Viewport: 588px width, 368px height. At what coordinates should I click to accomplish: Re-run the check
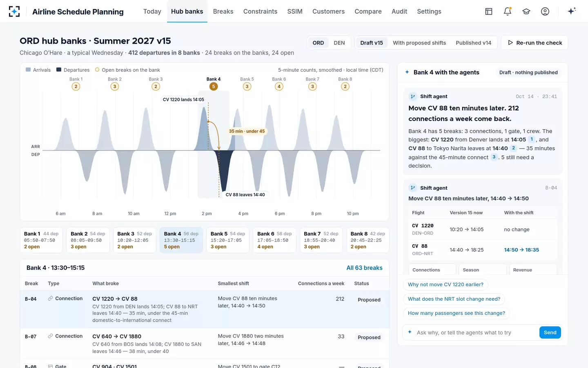(x=535, y=43)
